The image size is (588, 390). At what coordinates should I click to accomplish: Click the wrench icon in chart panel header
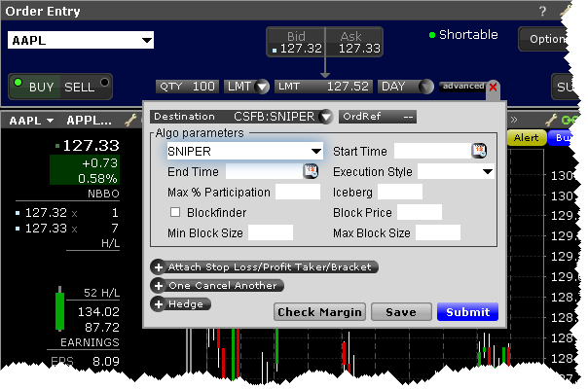(552, 121)
